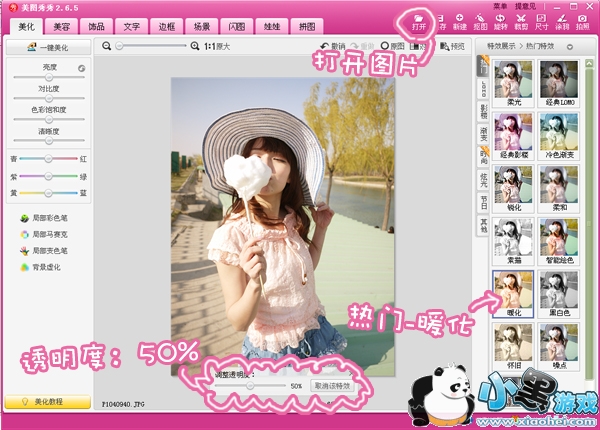
Task: Apply the 暖化 warm effect thumbnail
Action: click(513, 293)
